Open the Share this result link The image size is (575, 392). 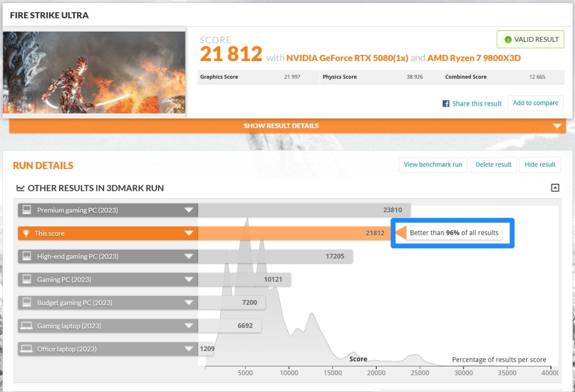[x=477, y=104]
